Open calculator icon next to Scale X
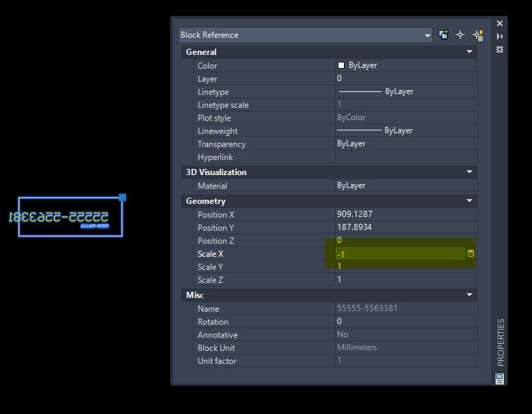532x414 pixels. (x=471, y=253)
